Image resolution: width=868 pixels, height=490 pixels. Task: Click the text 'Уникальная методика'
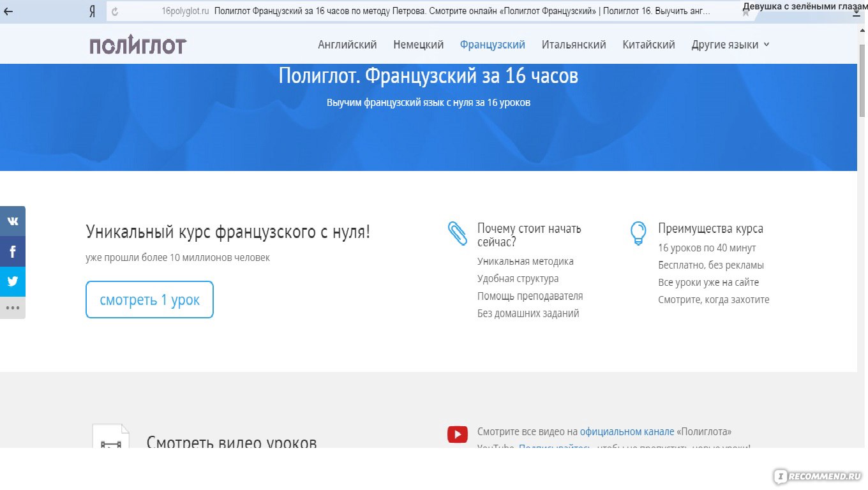pos(525,262)
